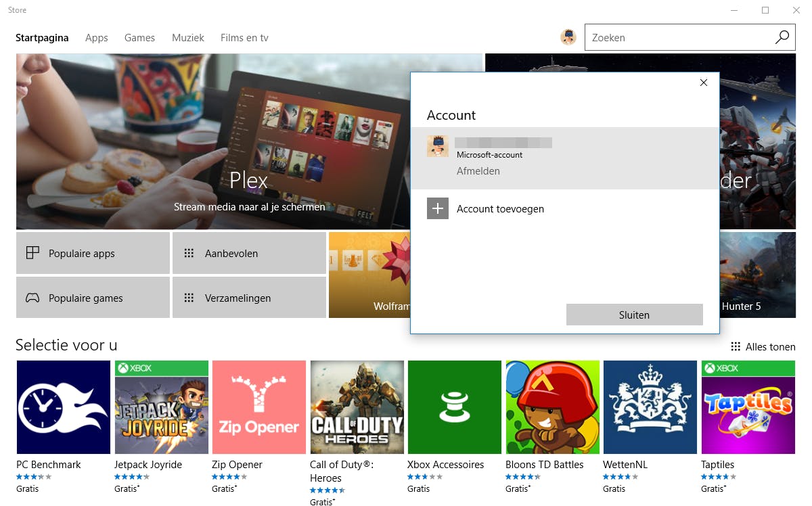Open the Wolfram featured tile
812x506 pixels.
click(x=369, y=275)
